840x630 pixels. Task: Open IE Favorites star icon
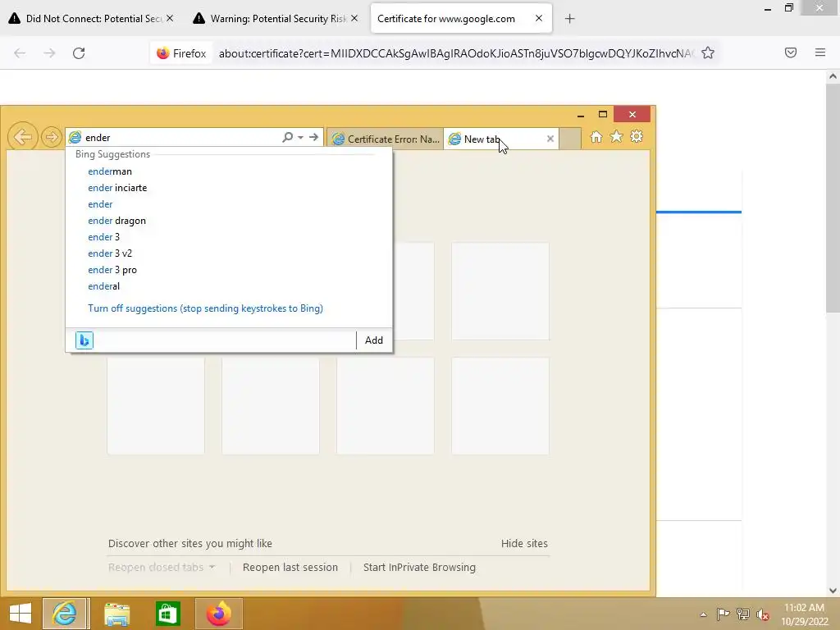point(616,137)
